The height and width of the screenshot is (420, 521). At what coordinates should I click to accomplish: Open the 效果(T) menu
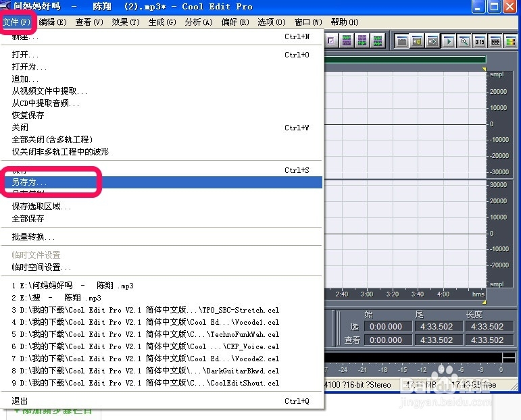click(x=126, y=22)
